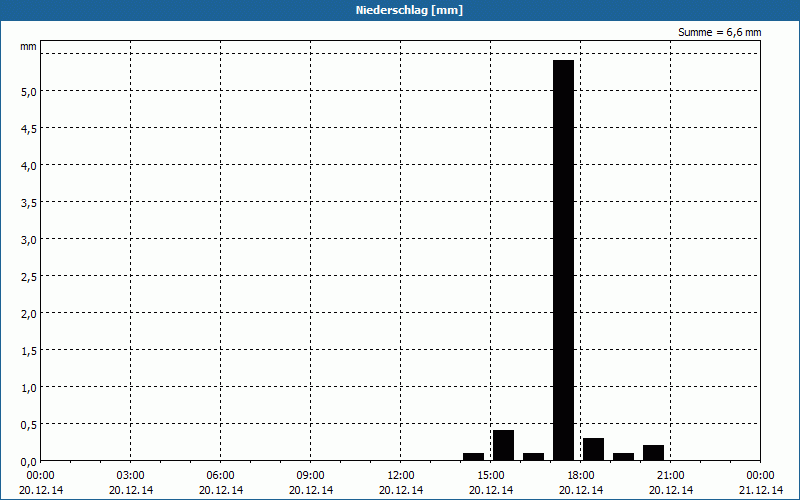Image resolution: width=800 pixels, height=500 pixels.
Task: Click the mm unit label on y-axis
Action: click(29, 46)
